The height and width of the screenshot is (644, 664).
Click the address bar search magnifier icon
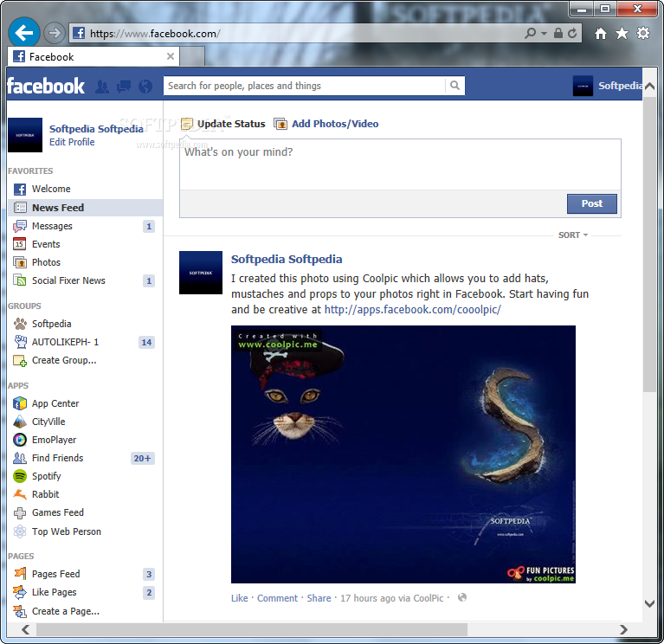coord(530,33)
